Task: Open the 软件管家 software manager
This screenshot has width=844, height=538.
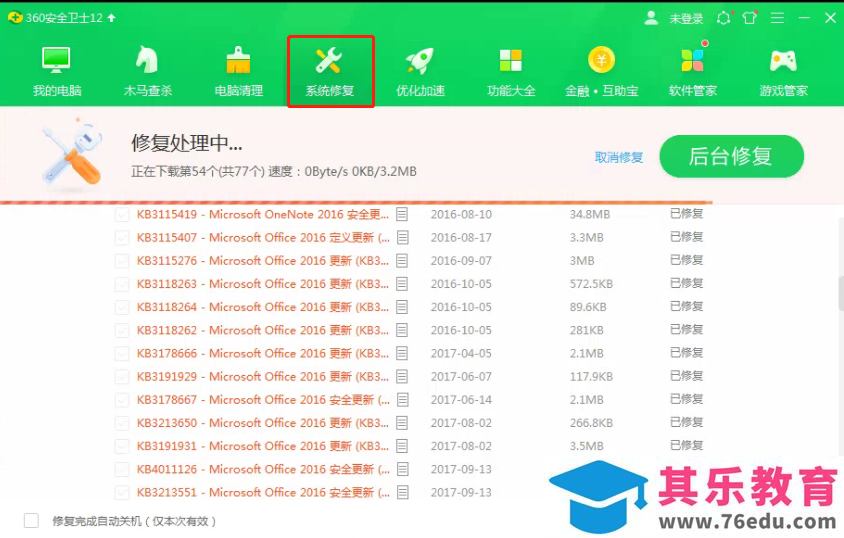Action: [692, 72]
